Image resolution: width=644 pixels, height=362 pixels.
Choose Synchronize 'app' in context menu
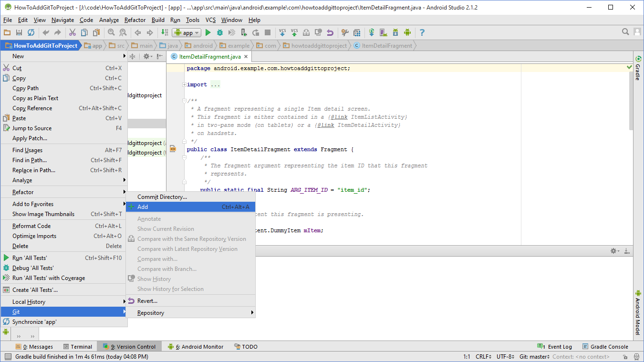click(64, 322)
